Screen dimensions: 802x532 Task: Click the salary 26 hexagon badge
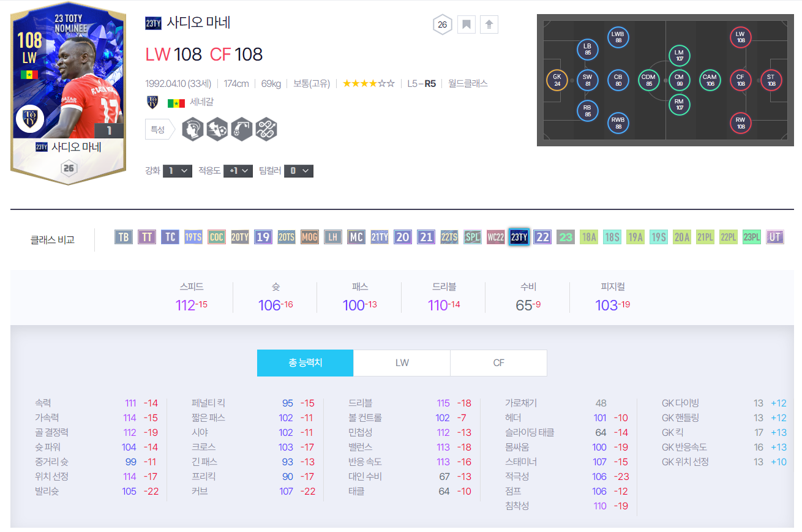(x=442, y=25)
